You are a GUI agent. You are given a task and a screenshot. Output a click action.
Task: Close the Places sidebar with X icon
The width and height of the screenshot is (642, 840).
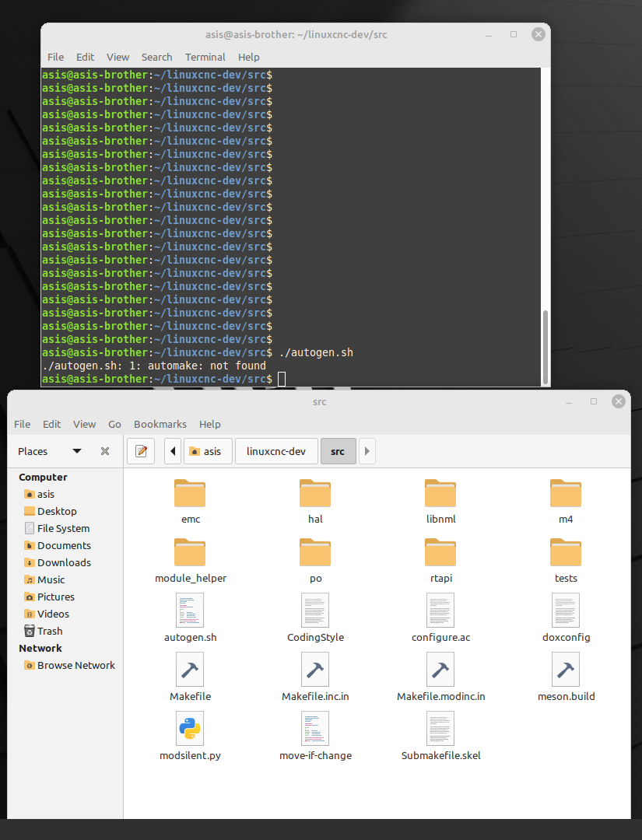point(105,451)
